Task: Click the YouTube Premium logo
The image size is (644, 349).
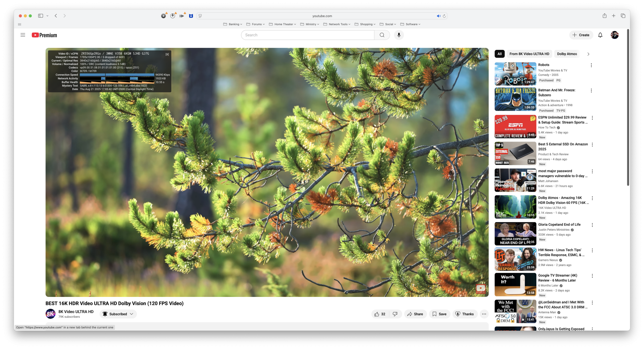Action: [x=44, y=35]
